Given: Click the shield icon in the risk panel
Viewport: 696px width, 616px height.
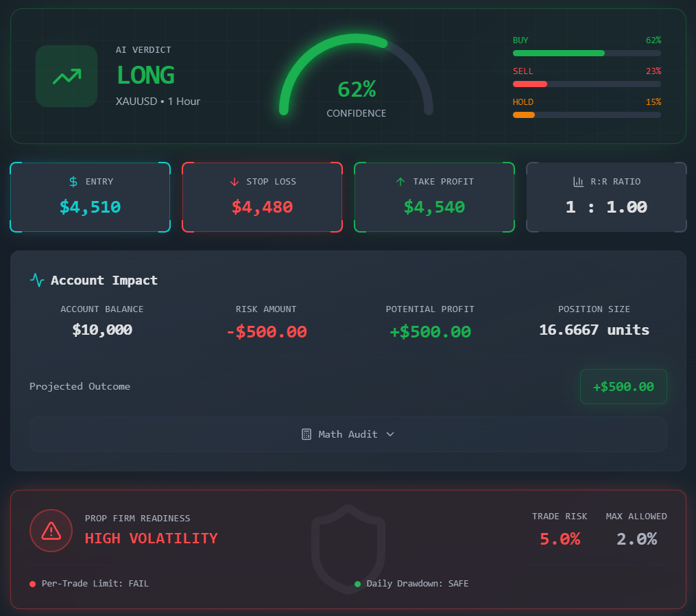Looking at the screenshot, I should (348, 547).
